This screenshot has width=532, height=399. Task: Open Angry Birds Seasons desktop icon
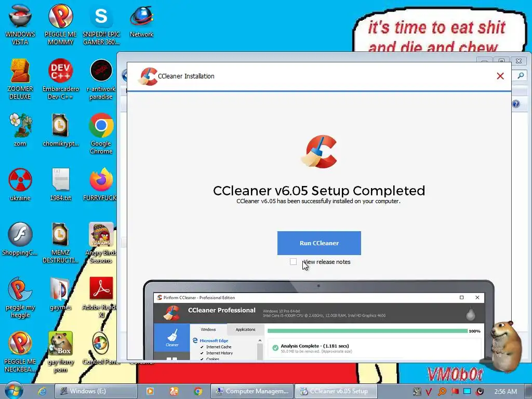tap(101, 242)
